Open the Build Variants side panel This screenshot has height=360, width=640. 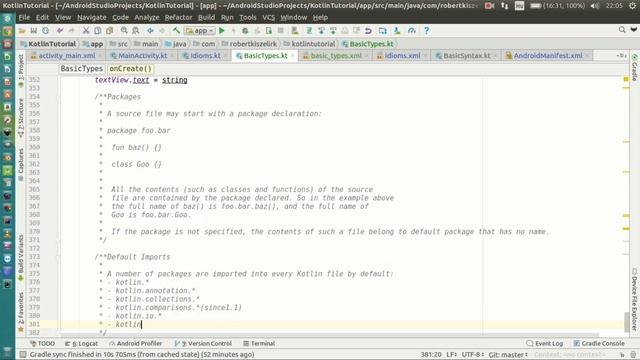tap(21, 257)
